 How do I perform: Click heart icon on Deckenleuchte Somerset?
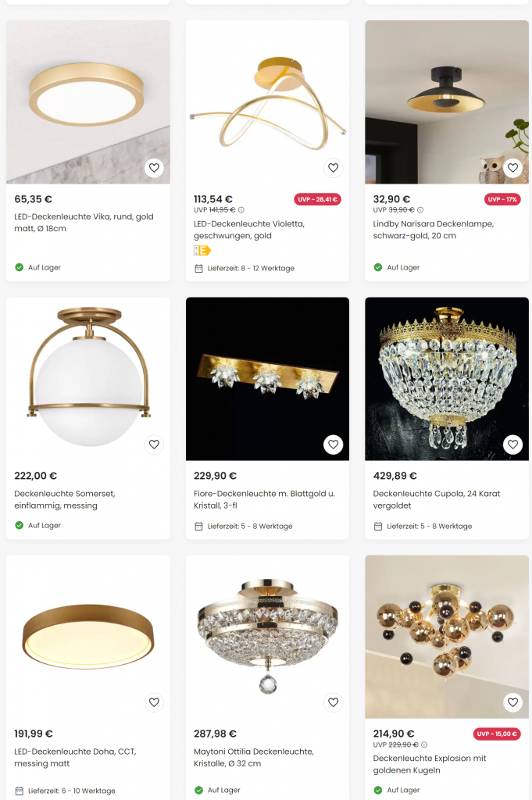(154, 445)
